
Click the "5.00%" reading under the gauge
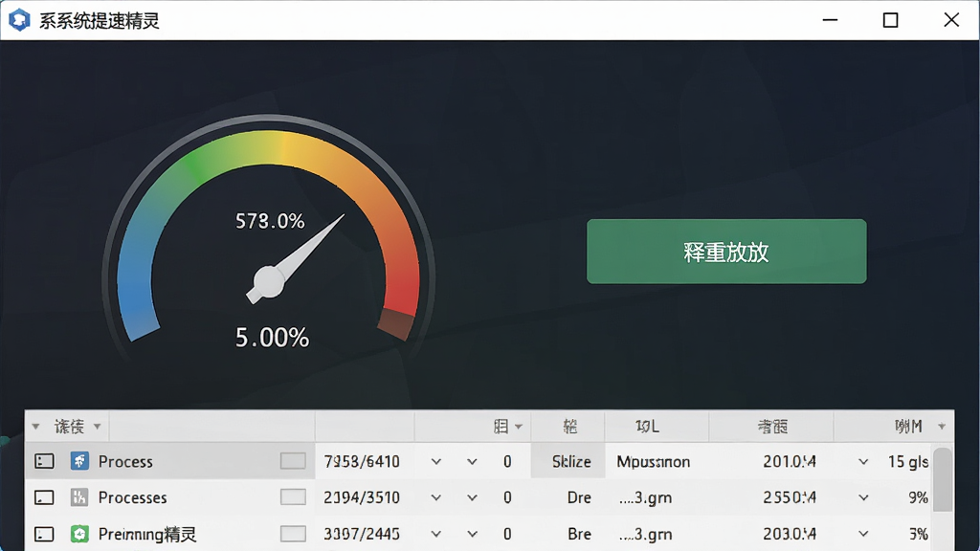(x=272, y=338)
